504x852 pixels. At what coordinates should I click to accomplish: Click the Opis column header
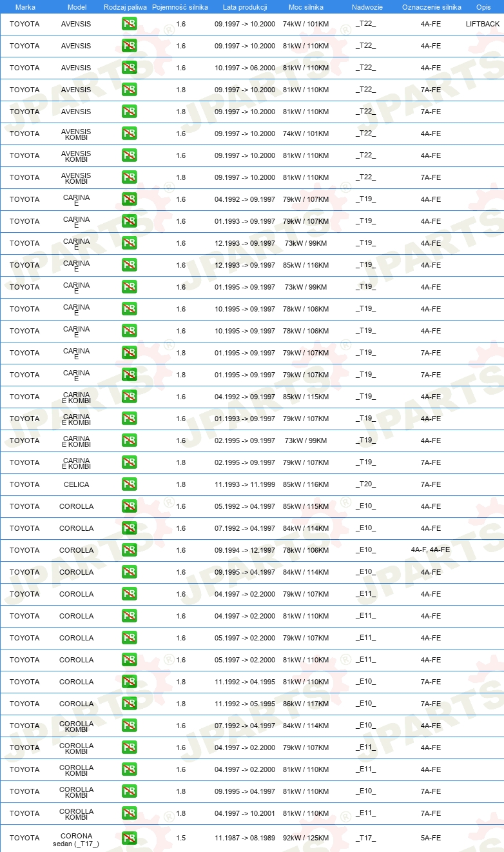[x=483, y=7]
